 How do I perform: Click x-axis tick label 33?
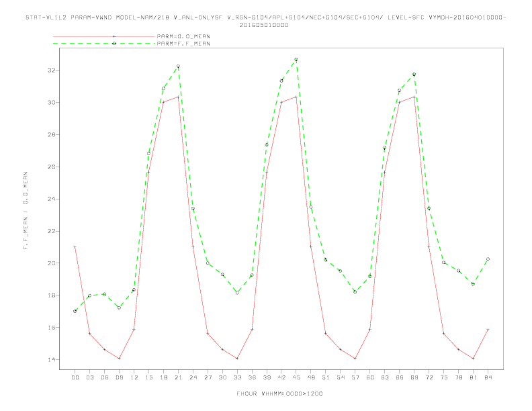click(x=237, y=377)
